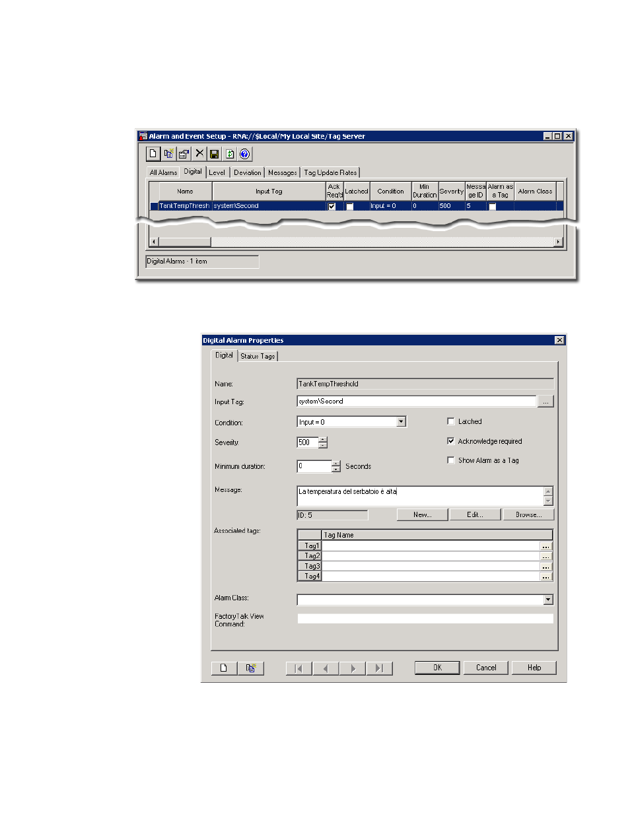The height and width of the screenshot is (840, 630).
Task: Click the FactoryTalk View Command field
Action: point(425,619)
